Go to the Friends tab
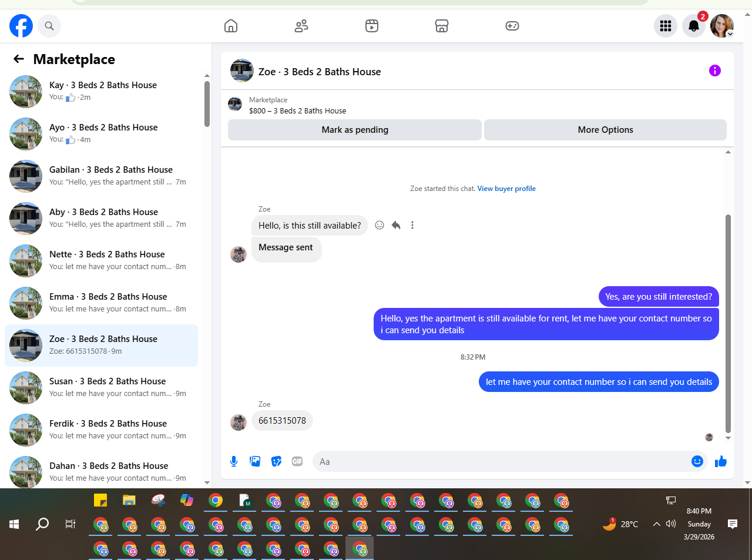The height and width of the screenshot is (560, 752). [301, 26]
